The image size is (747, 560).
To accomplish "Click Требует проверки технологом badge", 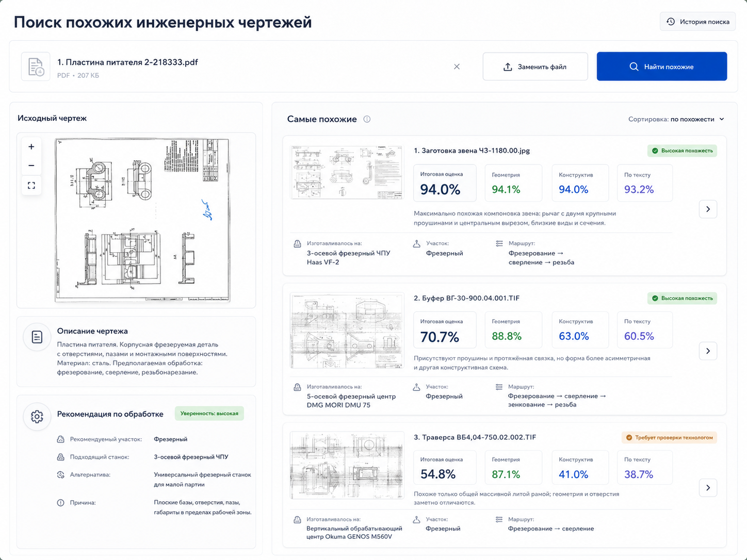I will [x=669, y=437].
